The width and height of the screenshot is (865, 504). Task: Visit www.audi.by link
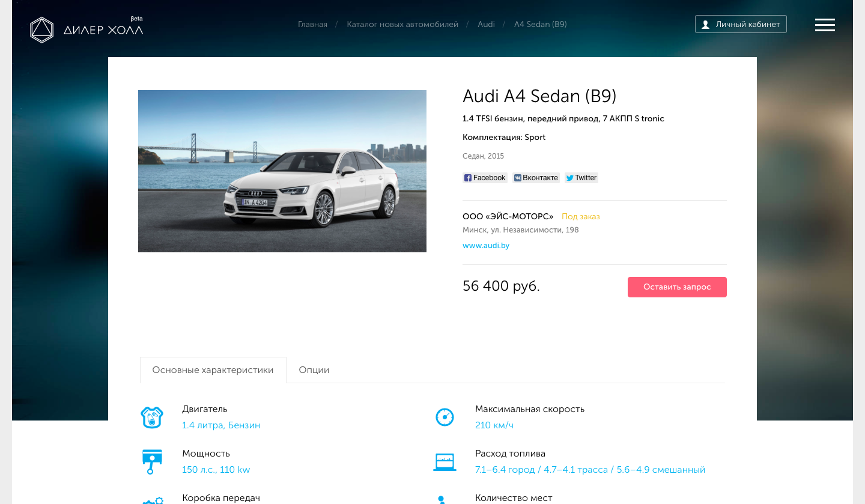(x=486, y=246)
